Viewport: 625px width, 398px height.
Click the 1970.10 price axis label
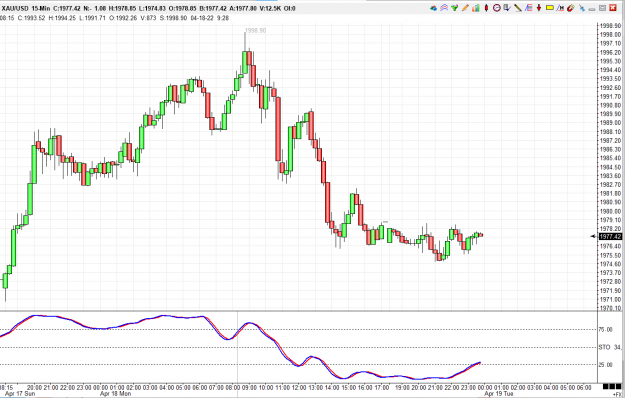610,308
